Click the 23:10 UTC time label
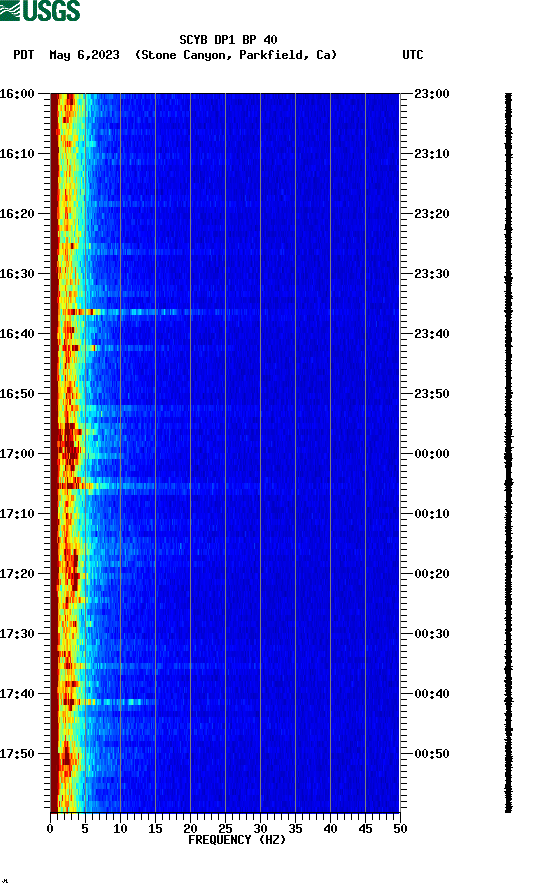This screenshot has height=892, width=552. tap(432, 154)
